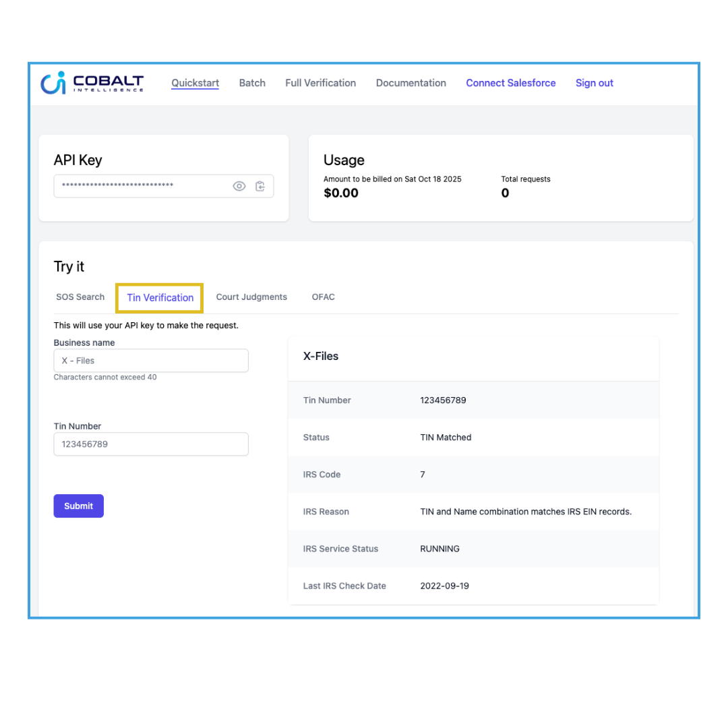Click the 'IRS Service Status' row label
This screenshot has width=728, height=728.
(340, 549)
